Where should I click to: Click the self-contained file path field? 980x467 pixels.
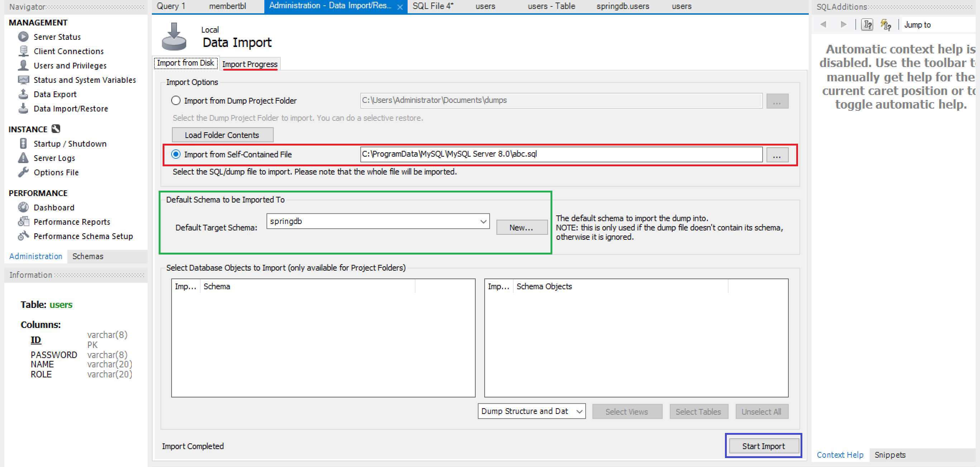coord(561,154)
